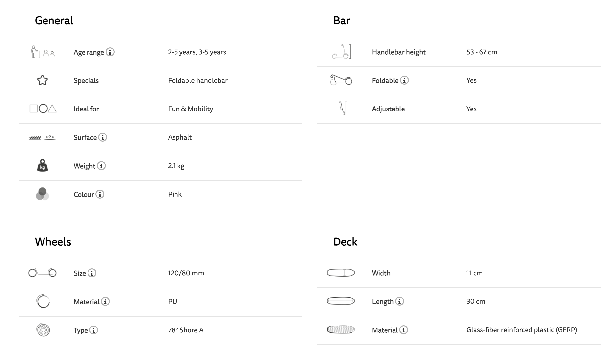Screen dimensions: 614x364
Task: Click the Wheels section heading
Action: (x=53, y=242)
